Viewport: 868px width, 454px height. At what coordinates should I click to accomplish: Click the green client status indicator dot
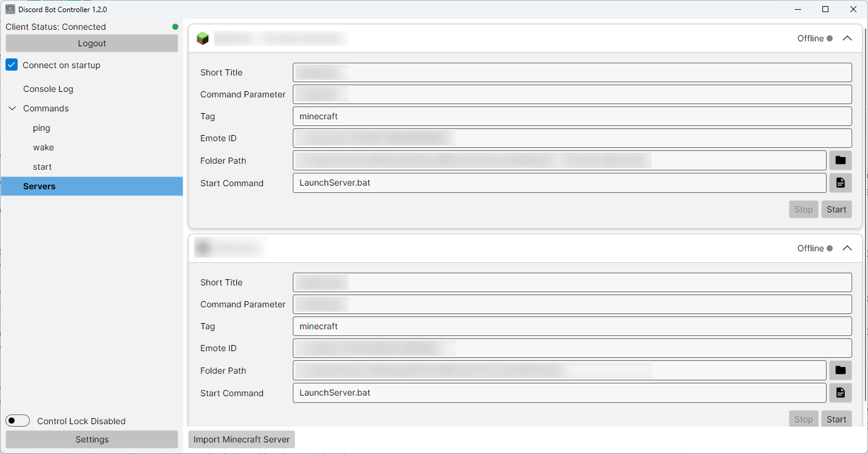coord(175,27)
